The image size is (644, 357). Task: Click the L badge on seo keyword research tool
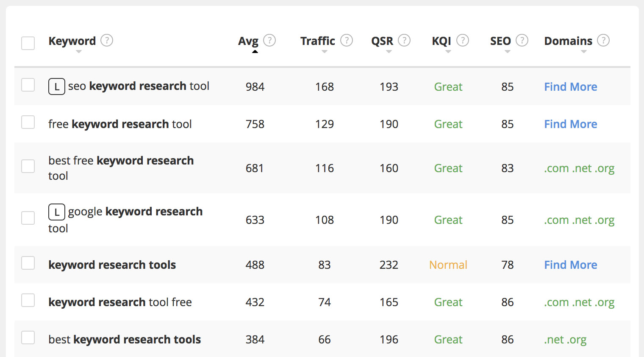(x=57, y=86)
